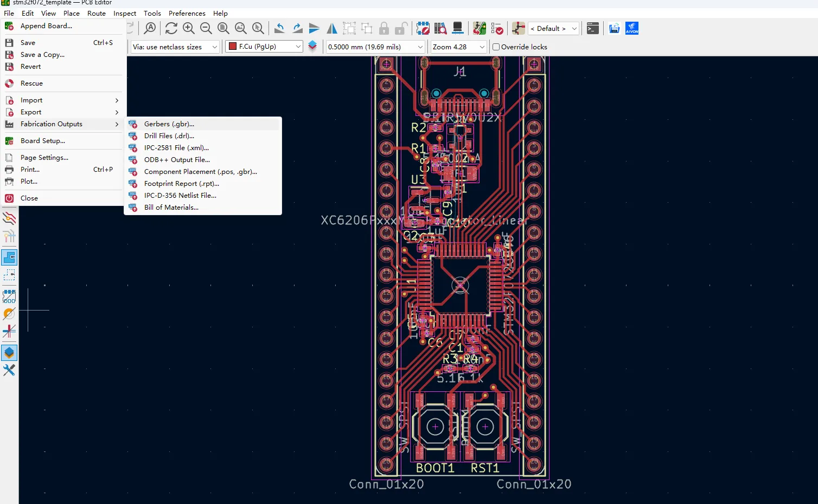Open the Route menu
This screenshot has width=818, height=504.
pos(97,13)
